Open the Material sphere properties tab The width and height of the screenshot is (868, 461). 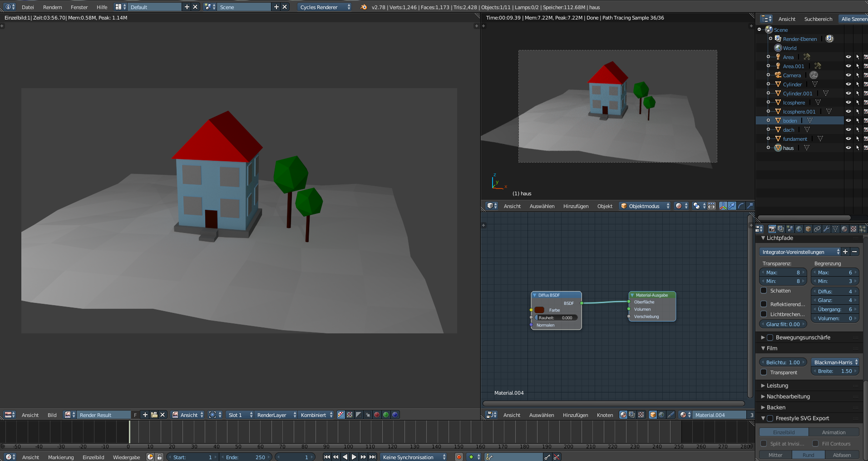coord(844,229)
